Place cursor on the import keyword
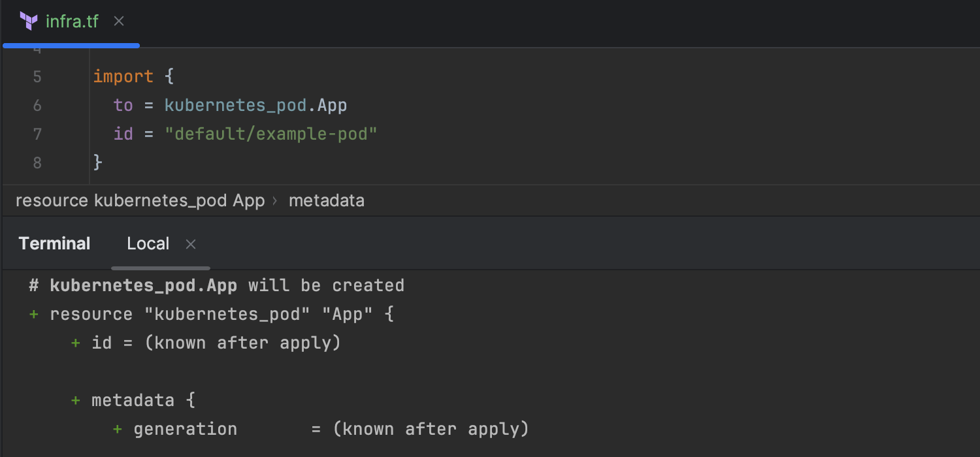Screen dimensions: 980x457 (x=123, y=77)
